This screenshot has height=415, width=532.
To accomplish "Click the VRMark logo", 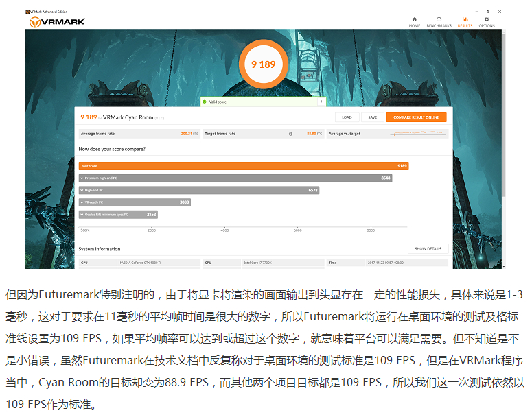I will (57, 22).
